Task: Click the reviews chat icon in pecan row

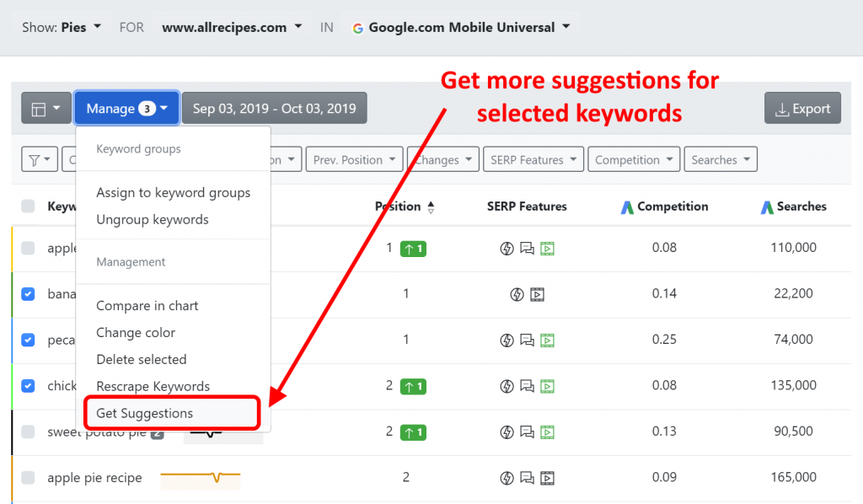Action: point(527,340)
